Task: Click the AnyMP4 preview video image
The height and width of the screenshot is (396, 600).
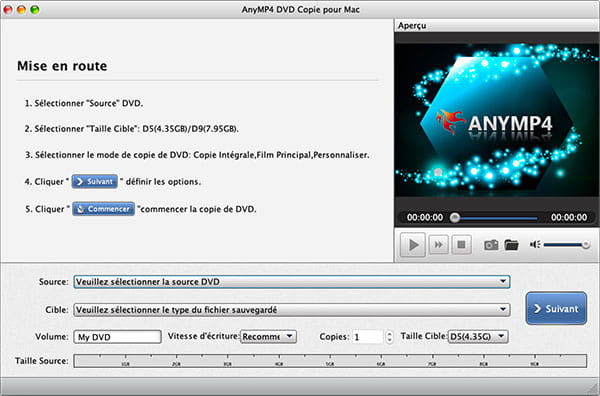Action: coord(497,120)
